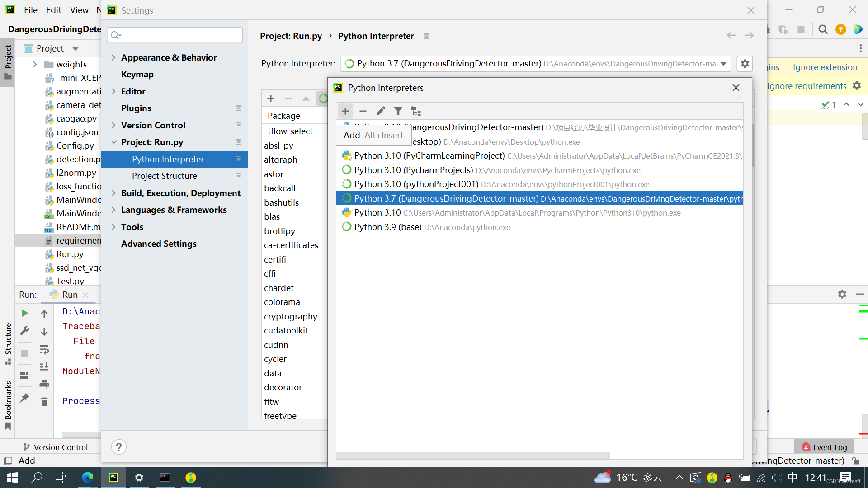Add a new interpreter with the plus icon
Screen dimensions: 868x488
click(x=345, y=111)
